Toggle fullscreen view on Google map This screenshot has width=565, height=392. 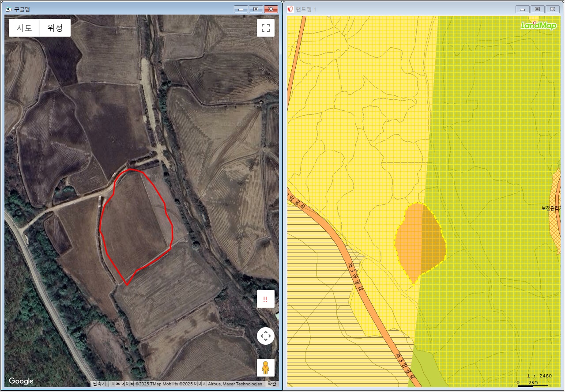(x=265, y=28)
